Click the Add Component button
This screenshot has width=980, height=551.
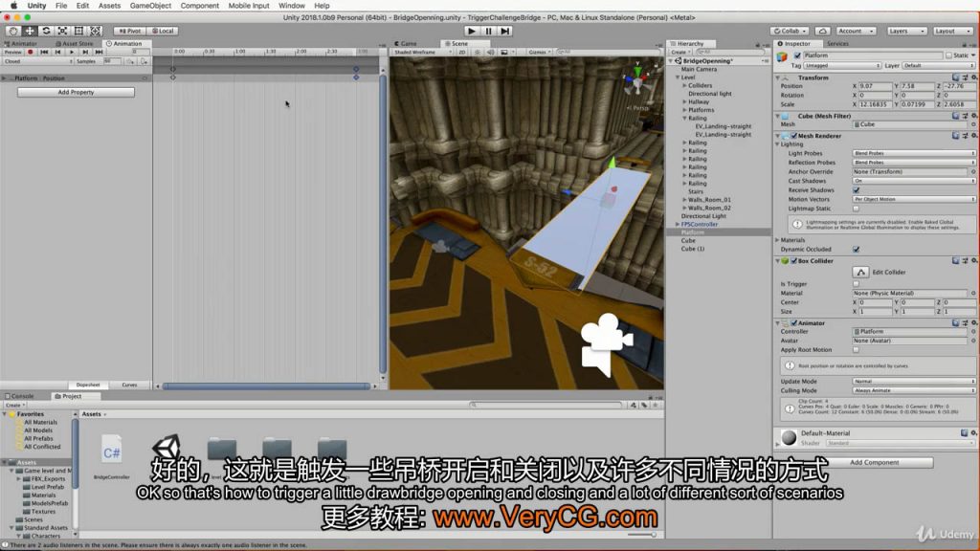click(874, 462)
